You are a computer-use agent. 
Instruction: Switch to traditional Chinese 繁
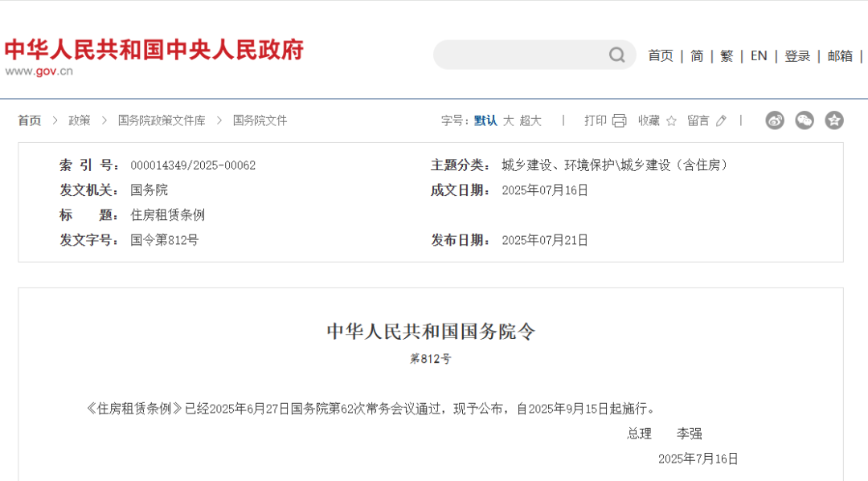coord(727,56)
